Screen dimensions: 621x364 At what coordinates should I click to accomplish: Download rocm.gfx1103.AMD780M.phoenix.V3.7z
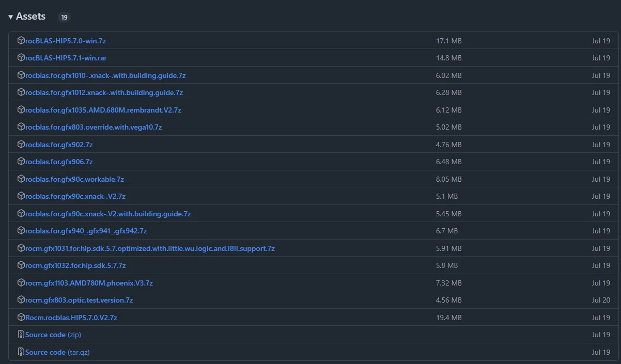click(x=89, y=283)
